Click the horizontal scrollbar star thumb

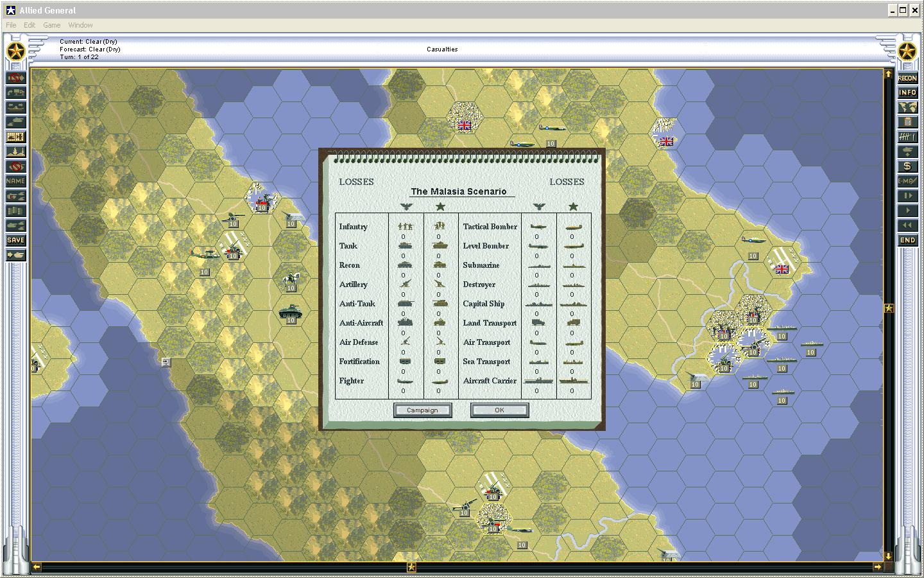click(x=411, y=567)
